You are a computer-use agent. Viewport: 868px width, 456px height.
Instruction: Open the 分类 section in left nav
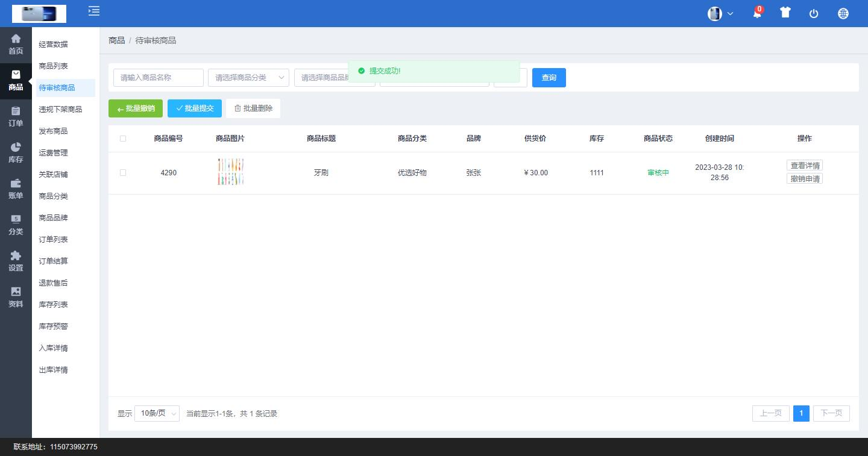click(16, 225)
